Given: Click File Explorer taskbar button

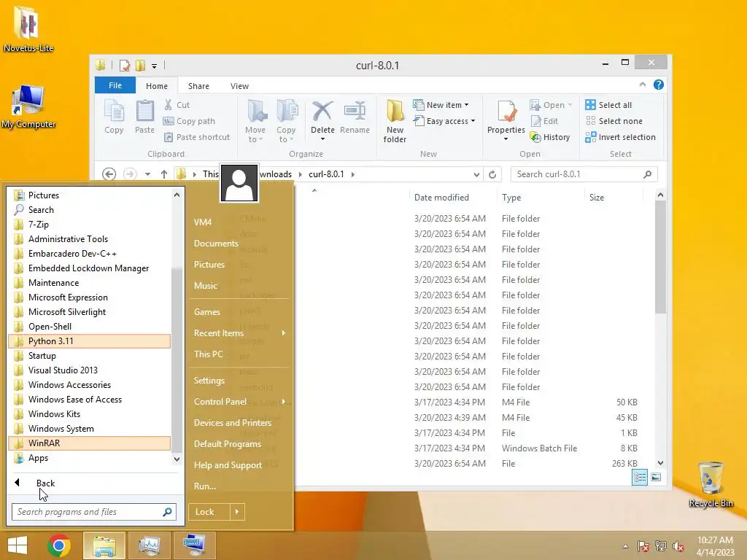Looking at the screenshot, I should 104,545.
